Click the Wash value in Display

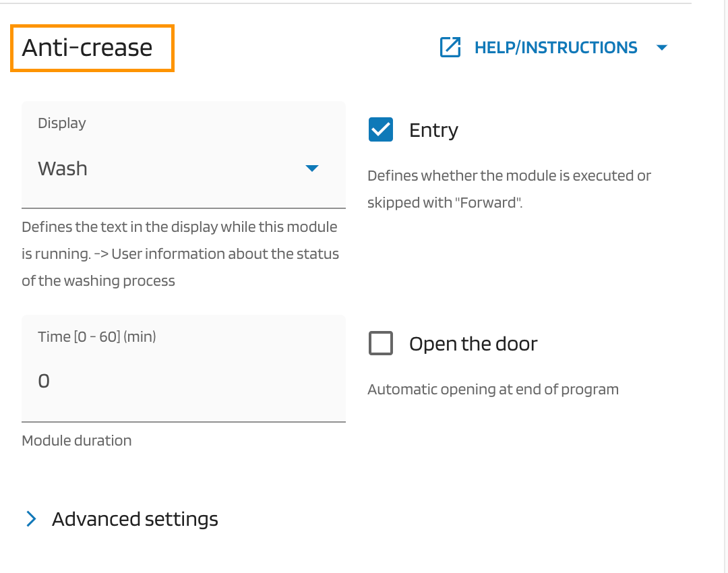click(x=63, y=169)
